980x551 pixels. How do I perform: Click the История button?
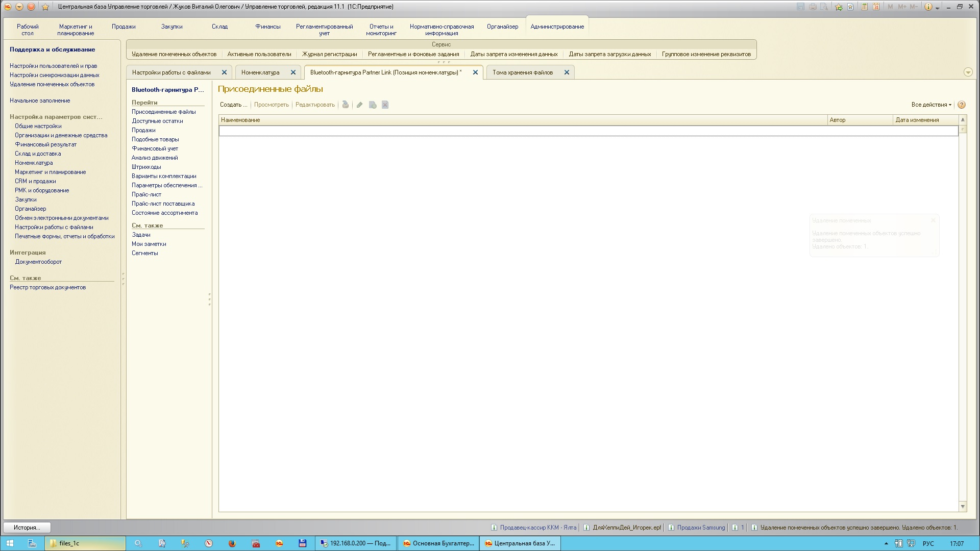[27, 528]
